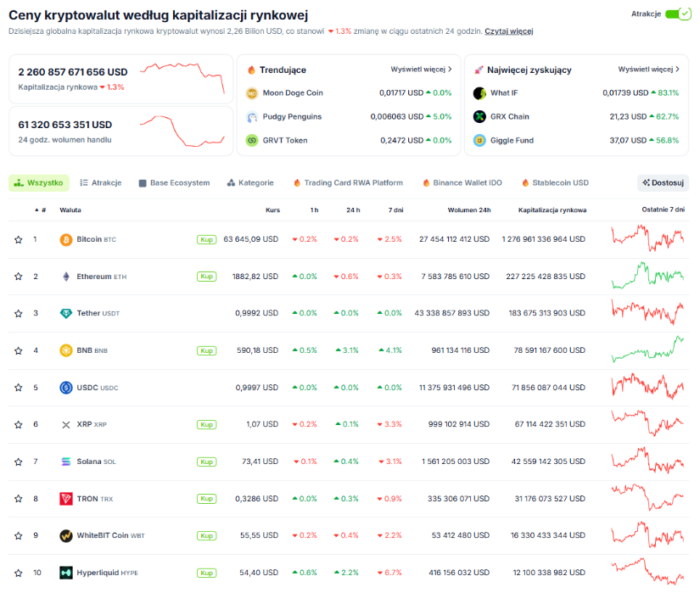
Task: Click the Moon Doge Coin icon
Action: pyautogui.click(x=252, y=93)
